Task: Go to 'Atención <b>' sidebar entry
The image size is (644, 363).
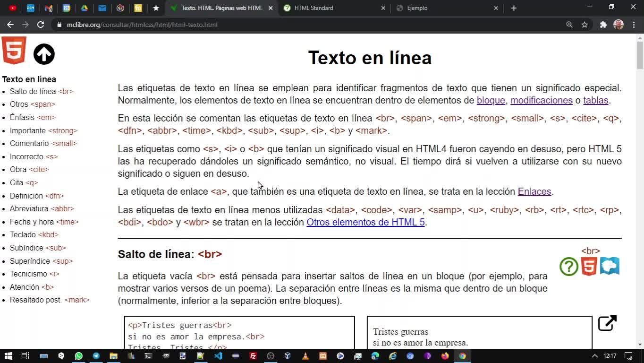Action: point(32,287)
